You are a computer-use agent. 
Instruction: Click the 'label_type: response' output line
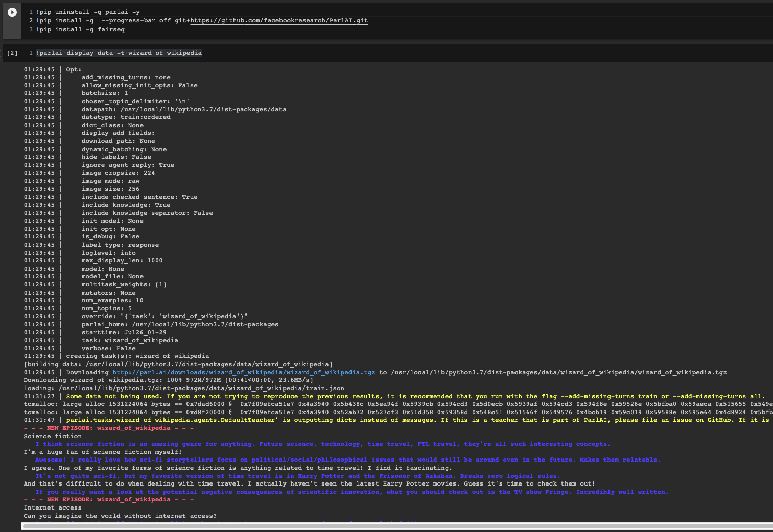click(x=120, y=245)
